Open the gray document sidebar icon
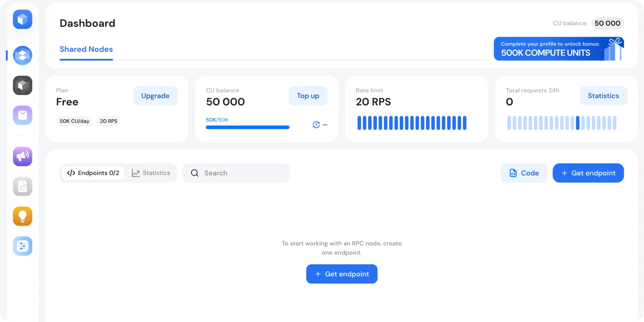Image resolution: width=644 pixels, height=322 pixels. click(22, 186)
